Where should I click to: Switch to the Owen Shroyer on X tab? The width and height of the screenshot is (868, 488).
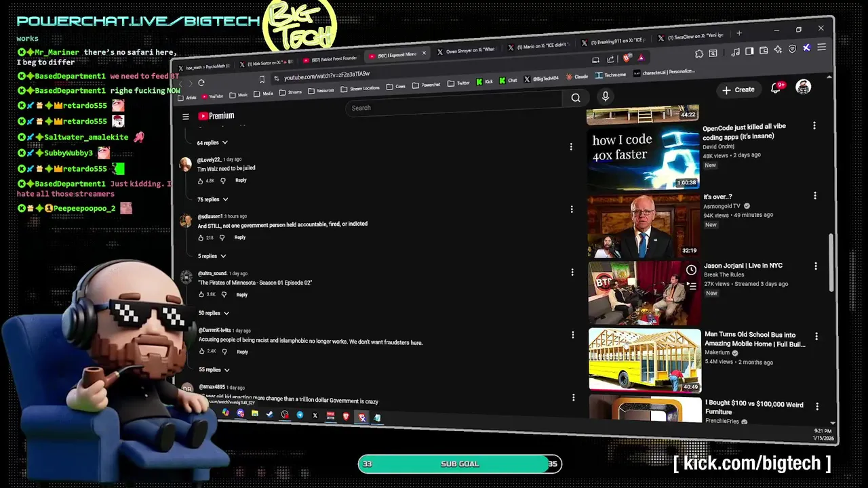(466, 51)
